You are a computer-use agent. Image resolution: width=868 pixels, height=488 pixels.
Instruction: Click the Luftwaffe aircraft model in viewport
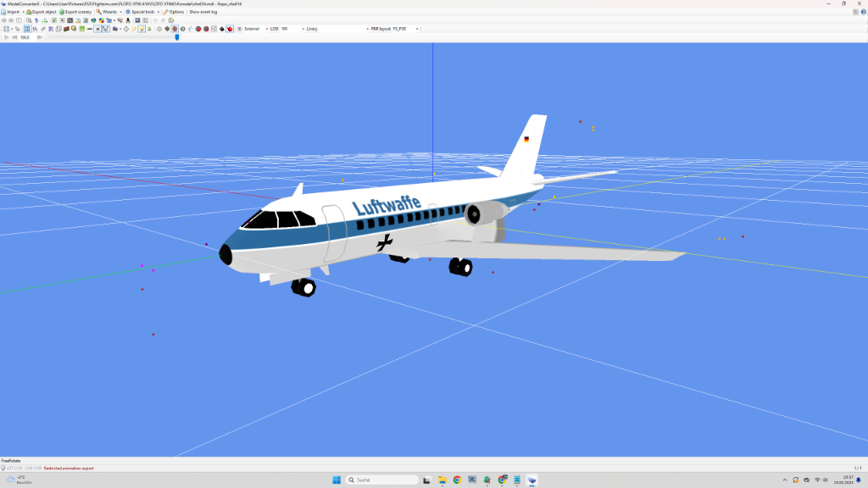click(x=387, y=221)
